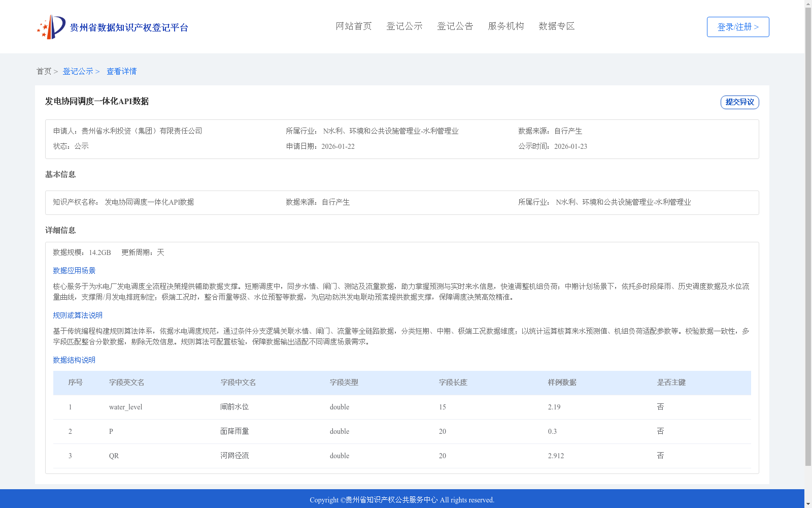Open the 服务机构 menu item
The height and width of the screenshot is (508, 812).
506,26
